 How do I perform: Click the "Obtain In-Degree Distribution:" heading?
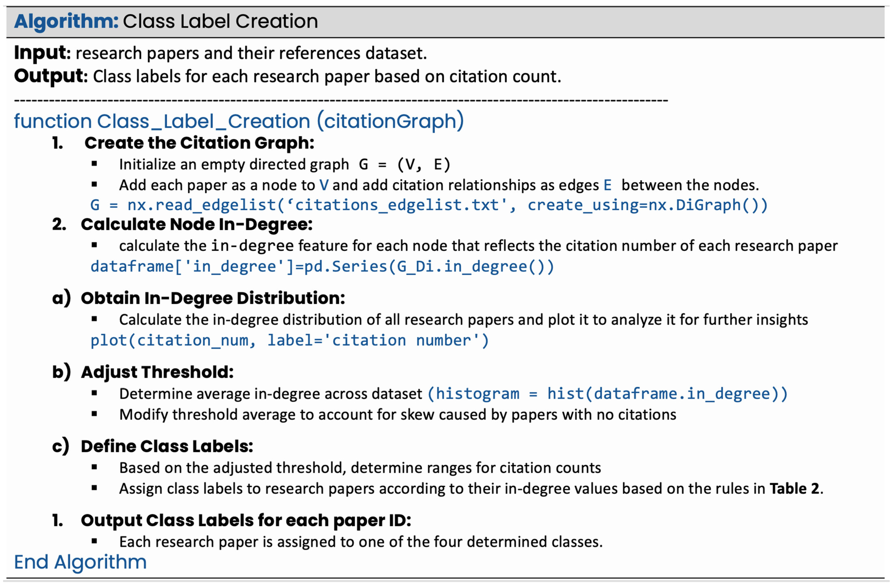coord(213,298)
